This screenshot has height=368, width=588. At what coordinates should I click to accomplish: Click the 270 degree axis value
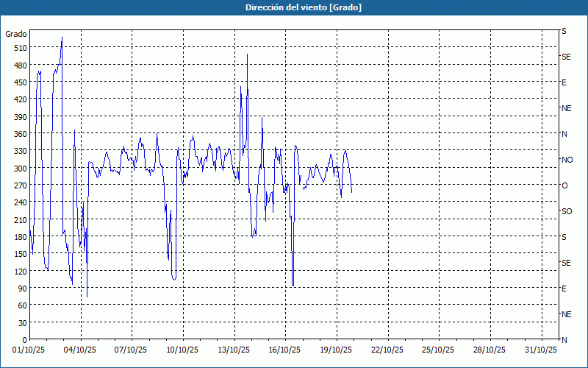(x=19, y=185)
